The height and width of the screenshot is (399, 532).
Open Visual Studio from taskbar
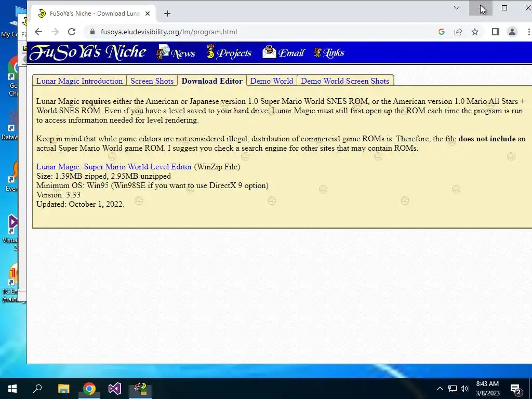(115, 389)
